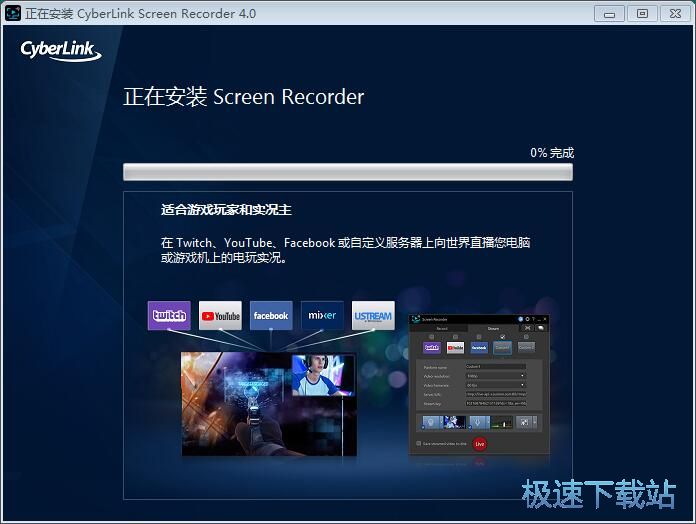
Task: Click the USTREAM logo tile
Action: click(373, 315)
